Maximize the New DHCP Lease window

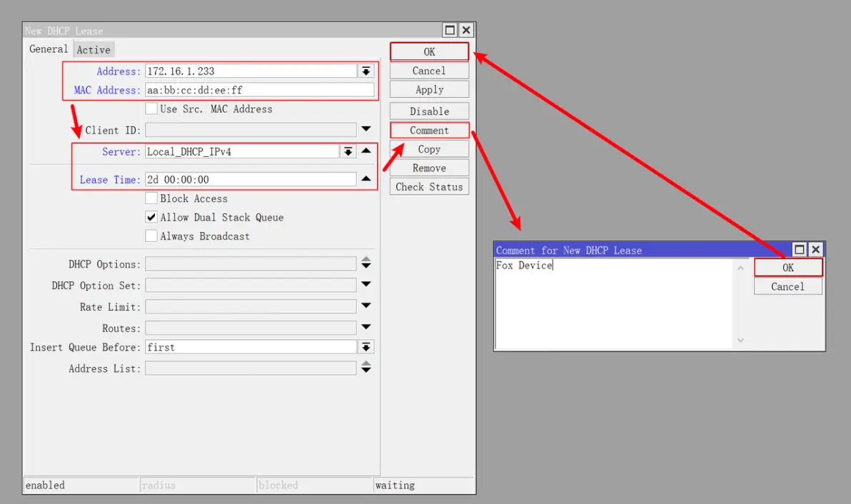pyautogui.click(x=449, y=30)
